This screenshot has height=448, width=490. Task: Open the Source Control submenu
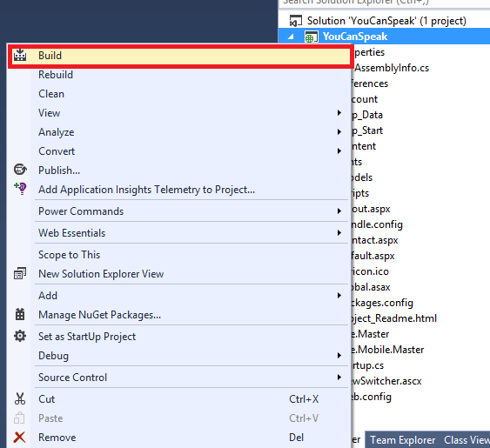pyautogui.click(x=178, y=377)
